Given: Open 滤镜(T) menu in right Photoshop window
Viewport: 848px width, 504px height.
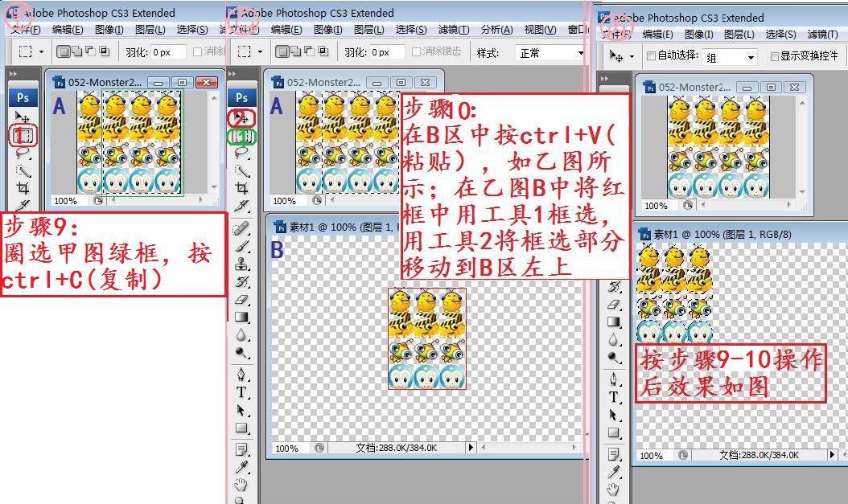Looking at the screenshot, I should (x=822, y=35).
